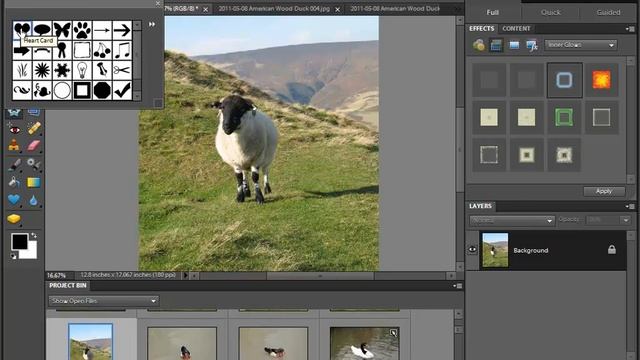
Task: Show Filters in Effects panel
Action: [x=479, y=45]
